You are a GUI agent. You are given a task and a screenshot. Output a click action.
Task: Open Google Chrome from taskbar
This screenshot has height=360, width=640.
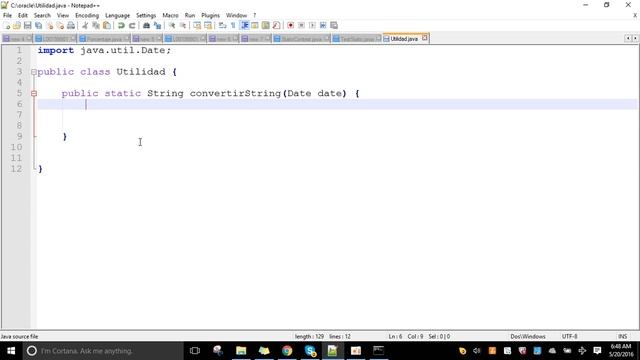click(x=287, y=351)
